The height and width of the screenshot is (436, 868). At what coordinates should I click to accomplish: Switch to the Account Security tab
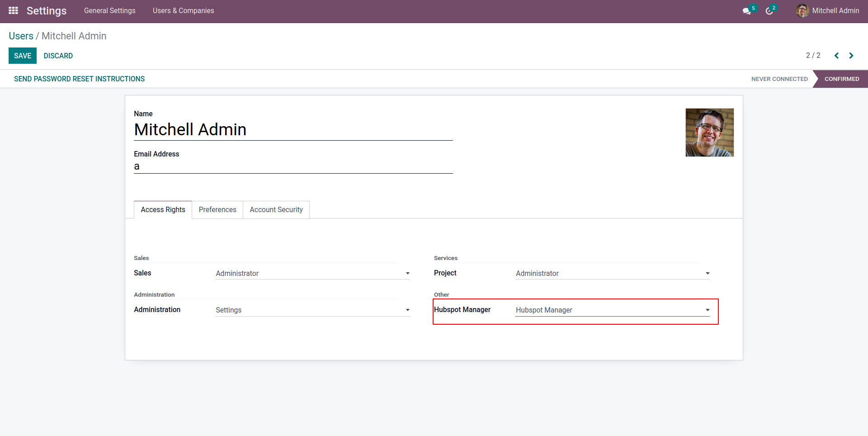276,210
